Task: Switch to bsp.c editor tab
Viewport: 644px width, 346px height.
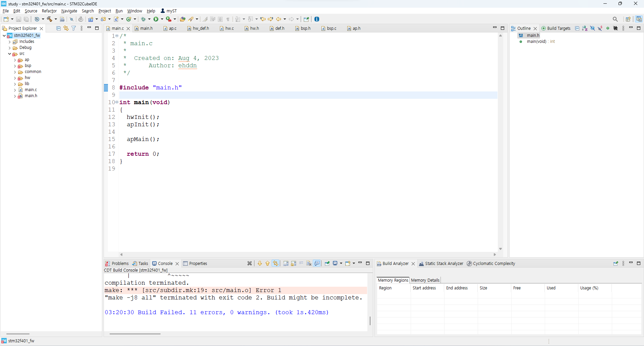Action: (329, 28)
